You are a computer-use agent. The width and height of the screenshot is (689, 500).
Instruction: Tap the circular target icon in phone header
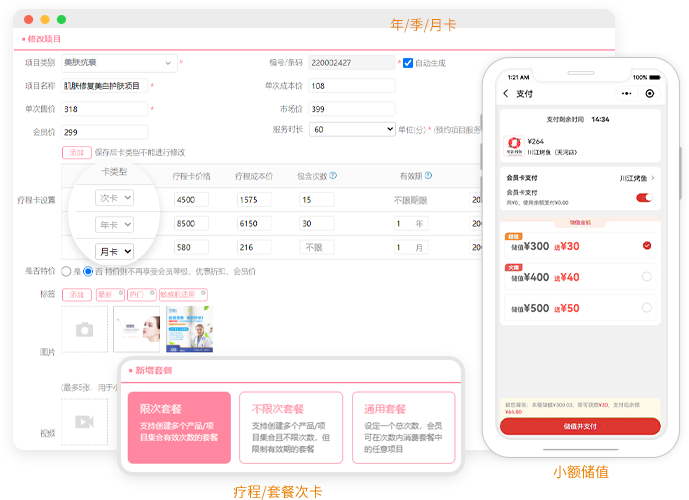tap(650, 94)
